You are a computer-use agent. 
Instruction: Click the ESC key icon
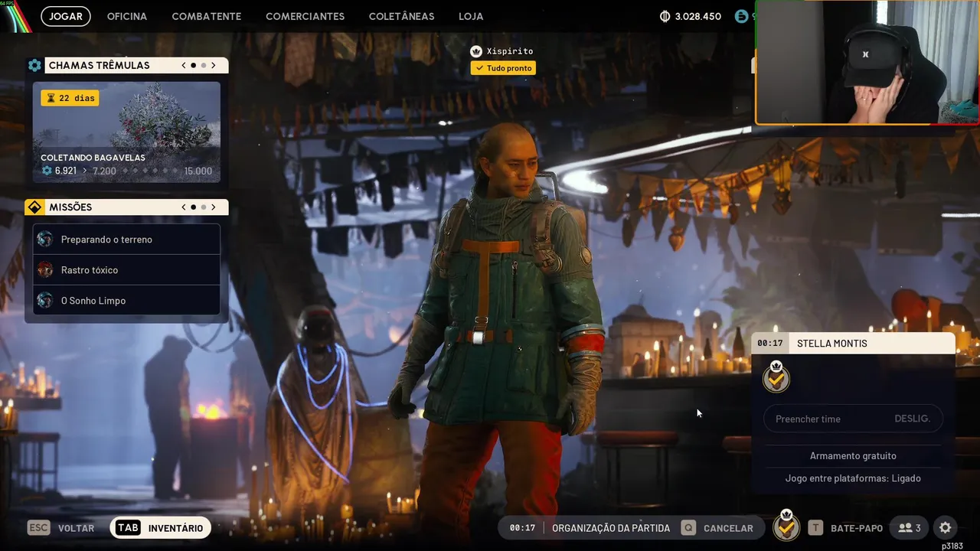click(39, 527)
